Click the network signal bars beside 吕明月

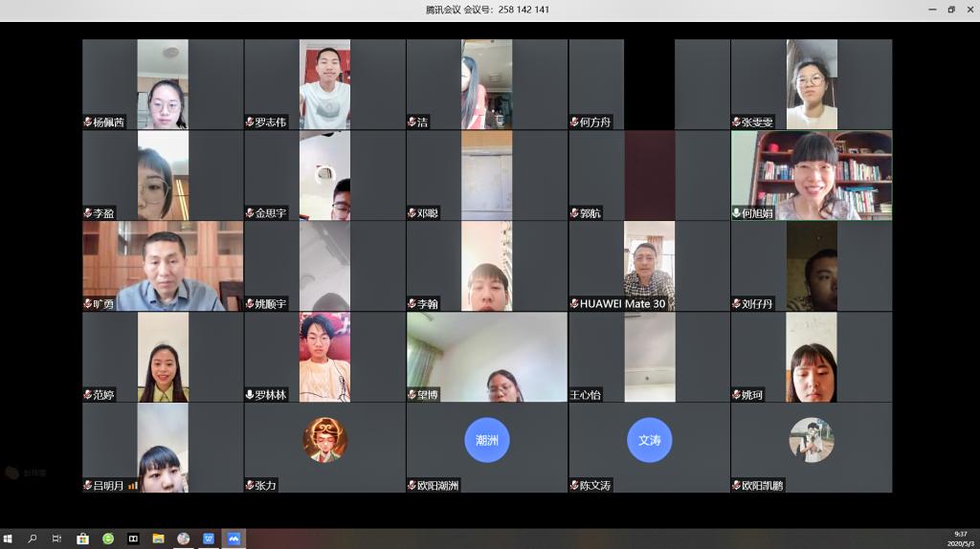pos(133,486)
